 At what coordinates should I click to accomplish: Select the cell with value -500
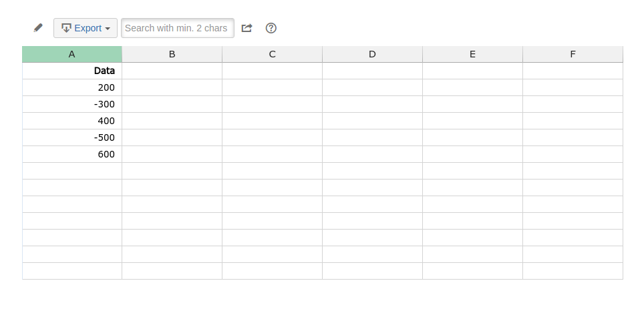tap(72, 137)
